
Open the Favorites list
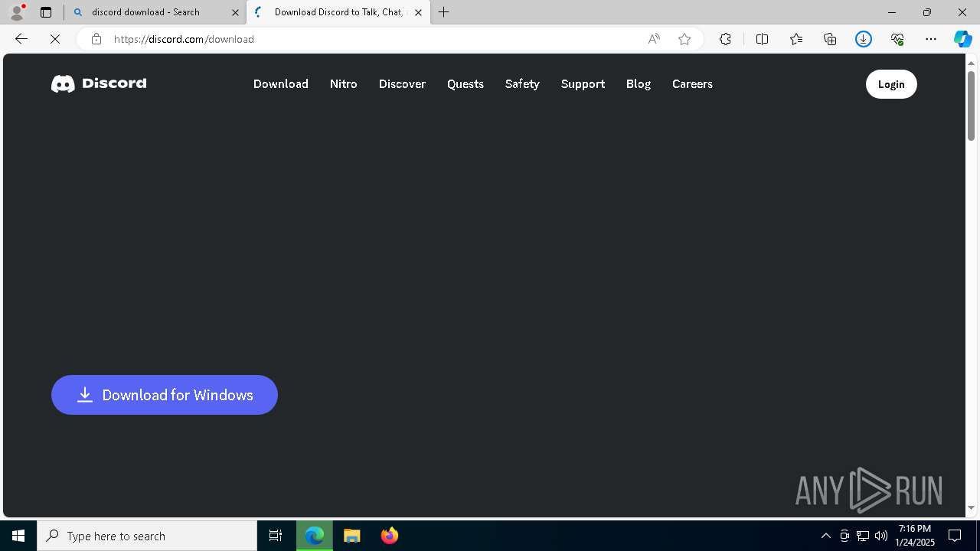pos(796,39)
